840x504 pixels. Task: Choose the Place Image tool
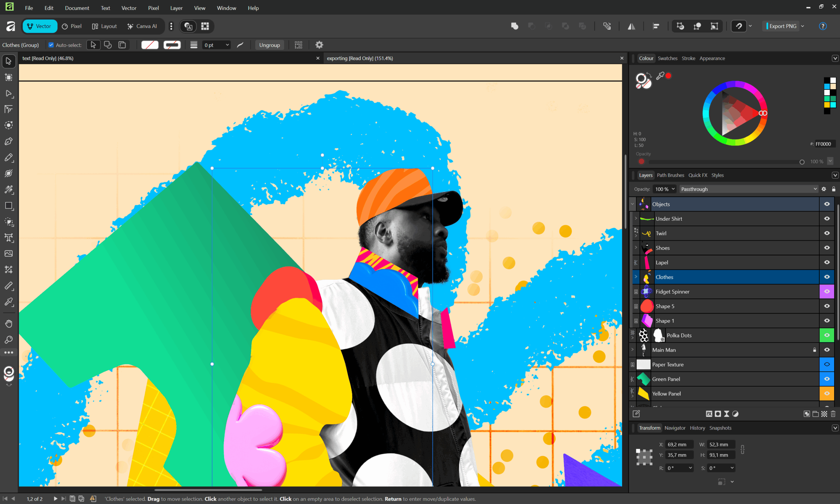(x=9, y=254)
